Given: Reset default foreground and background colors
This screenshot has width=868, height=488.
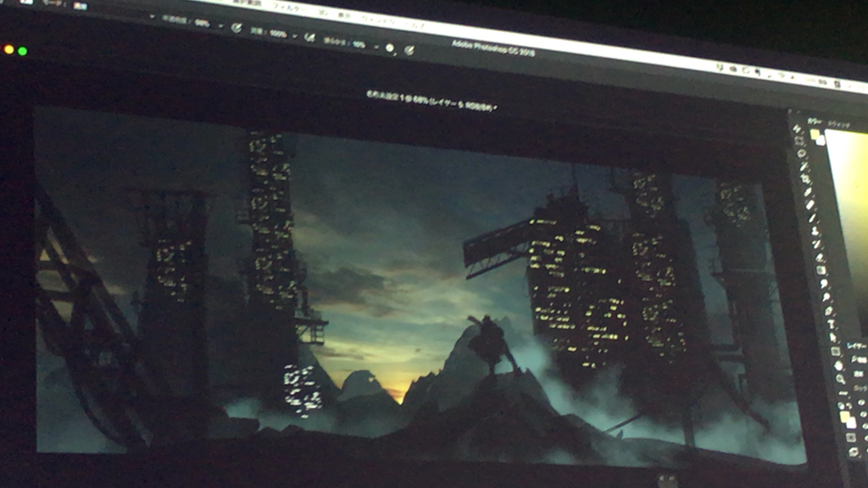Looking at the screenshot, I should pyautogui.click(x=842, y=405).
